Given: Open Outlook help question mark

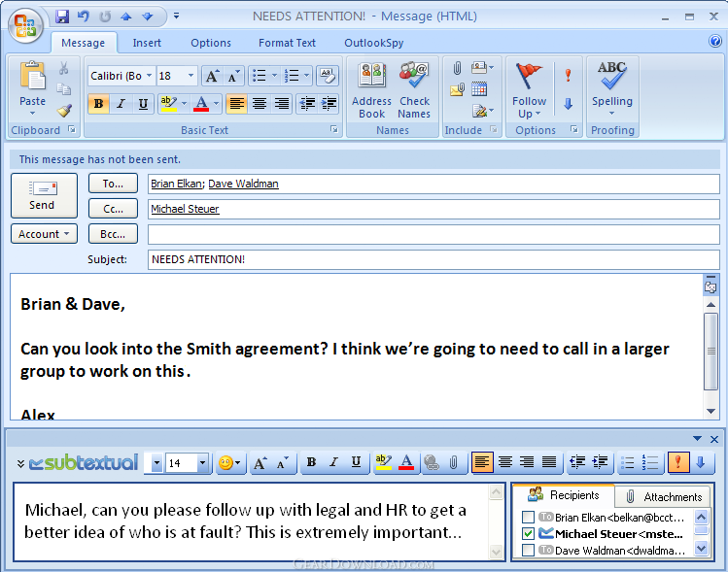Looking at the screenshot, I should tap(715, 42).
